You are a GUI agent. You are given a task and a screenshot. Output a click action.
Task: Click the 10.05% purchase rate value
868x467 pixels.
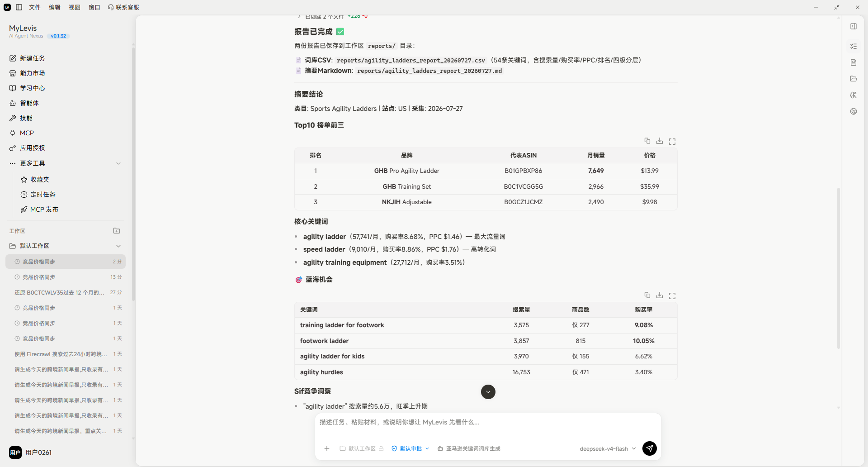tap(644, 341)
